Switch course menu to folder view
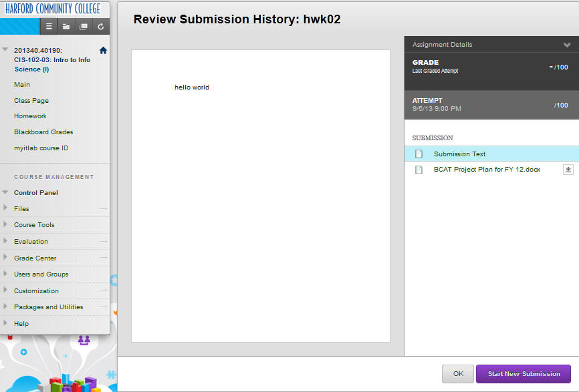 pos(66,27)
